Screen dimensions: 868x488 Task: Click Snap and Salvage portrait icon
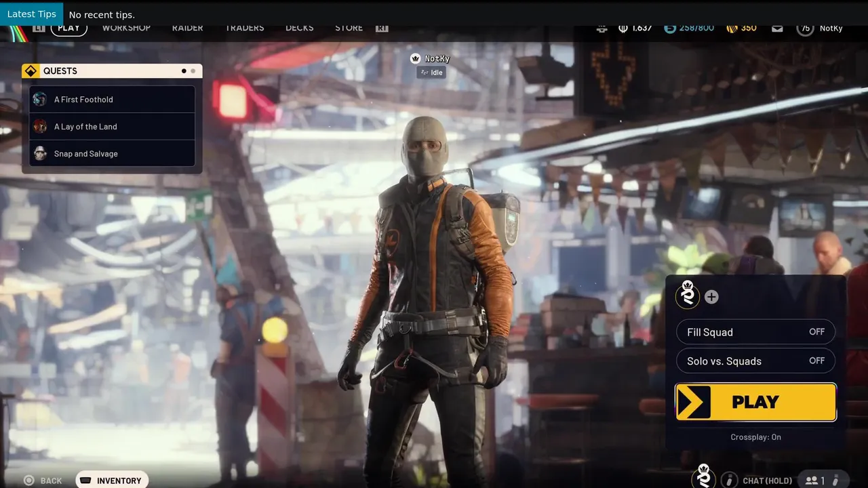[40, 154]
